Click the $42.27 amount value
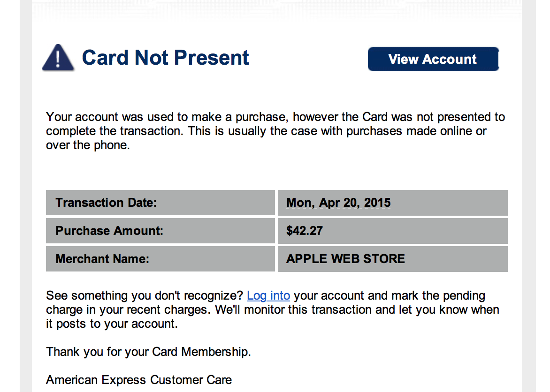 tap(305, 231)
